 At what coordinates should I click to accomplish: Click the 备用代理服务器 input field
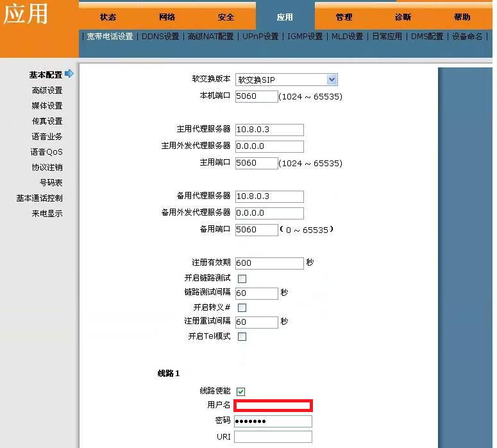(269, 196)
